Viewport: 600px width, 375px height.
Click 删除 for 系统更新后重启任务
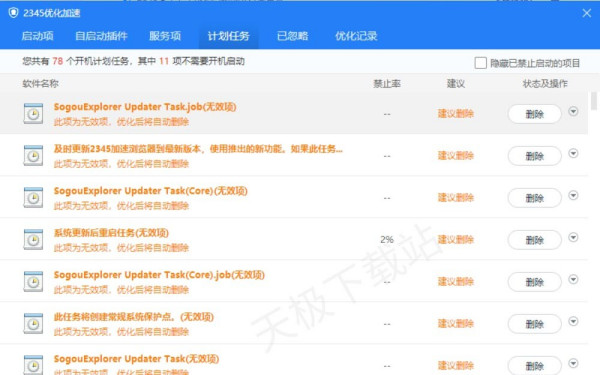535,240
